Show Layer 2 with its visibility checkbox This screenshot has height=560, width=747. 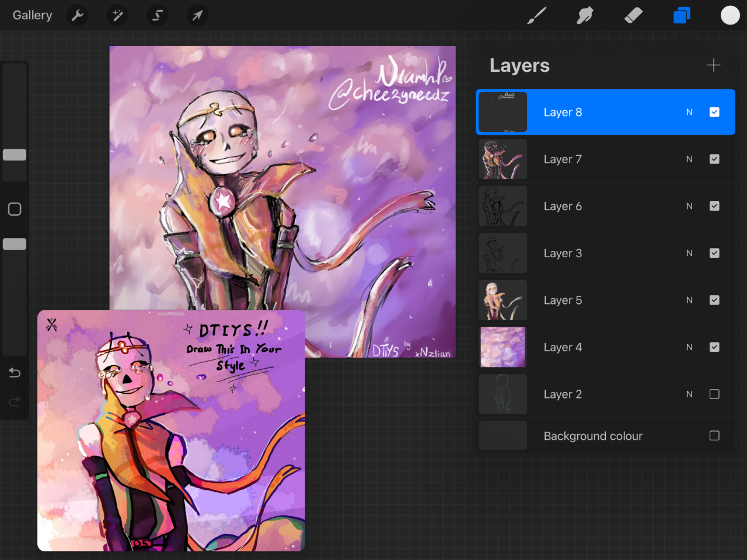click(714, 394)
